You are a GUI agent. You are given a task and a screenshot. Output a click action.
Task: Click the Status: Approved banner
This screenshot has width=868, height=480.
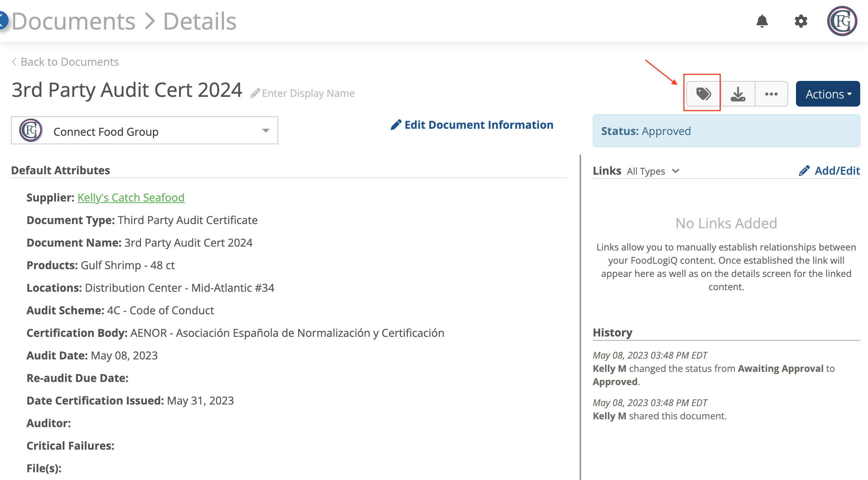pos(726,131)
